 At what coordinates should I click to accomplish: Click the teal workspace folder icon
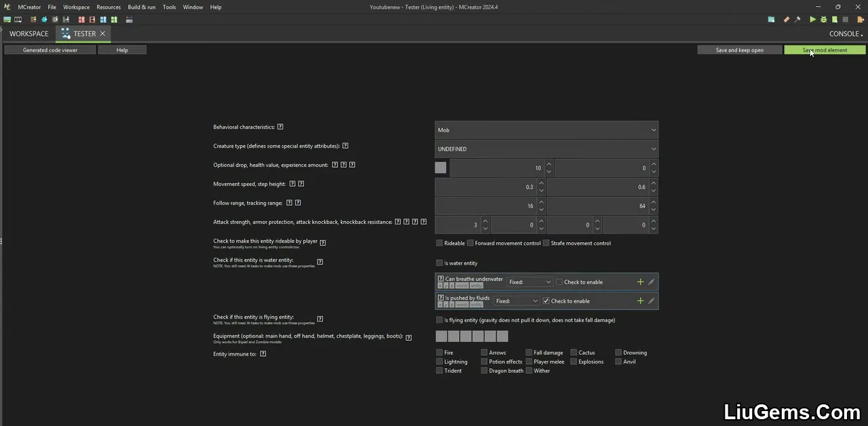tap(771, 20)
